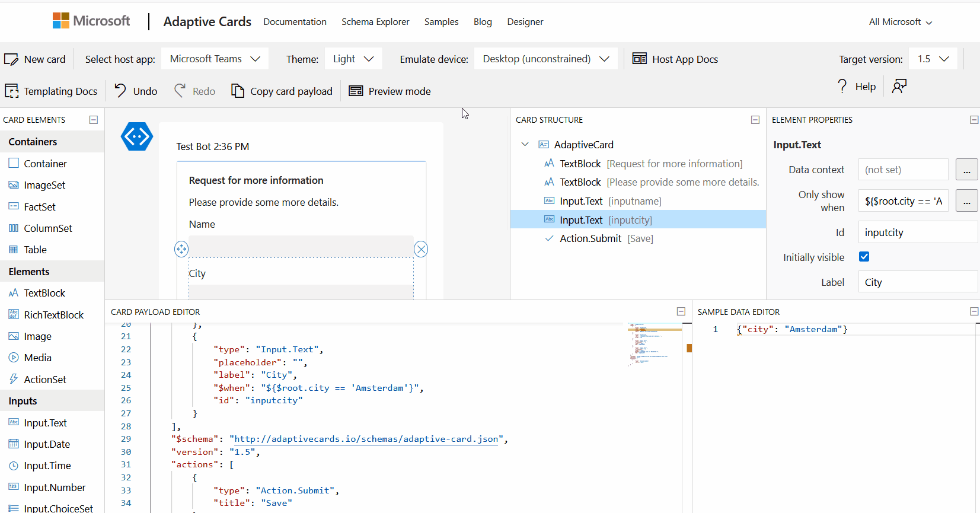Click the Help question mark icon
The height and width of the screenshot is (513, 980).
point(842,87)
